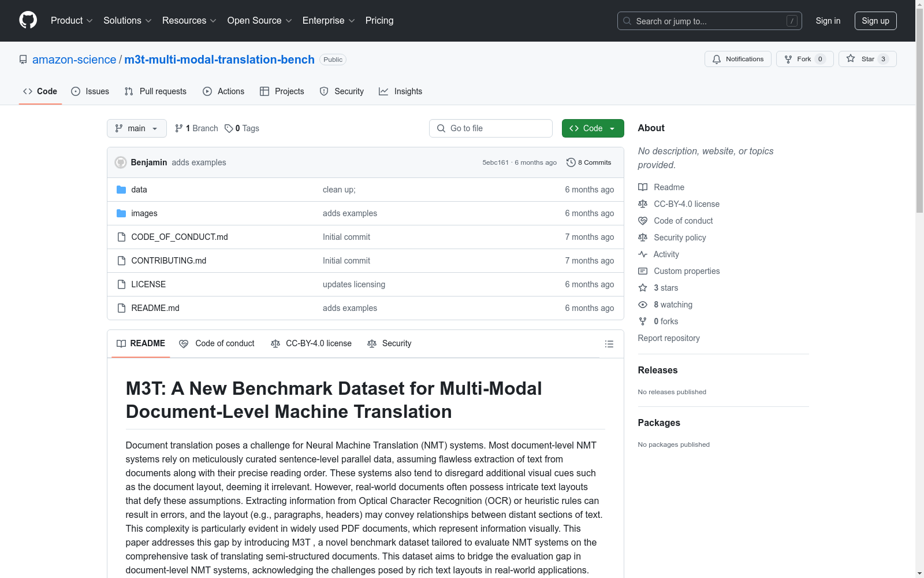Switch to the CC-BY-4.0 license README tab
924x578 pixels.
pyautogui.click(x=311, y=343)
